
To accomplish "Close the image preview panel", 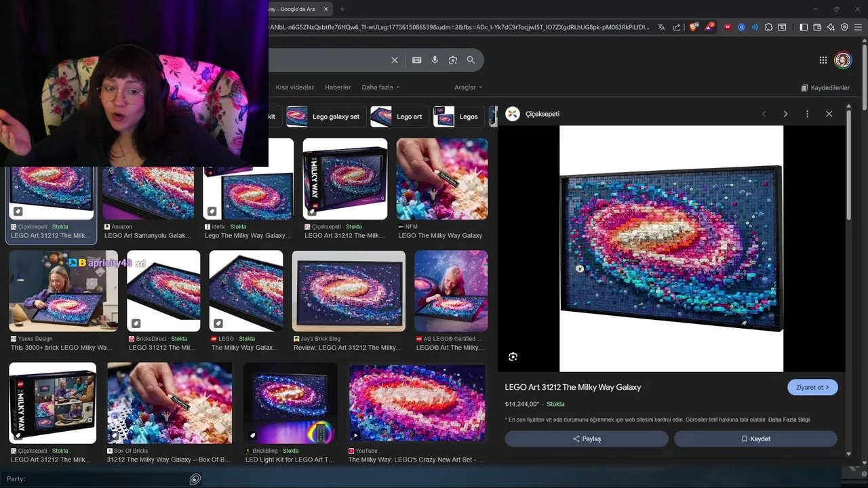I will tap(829, 114).
